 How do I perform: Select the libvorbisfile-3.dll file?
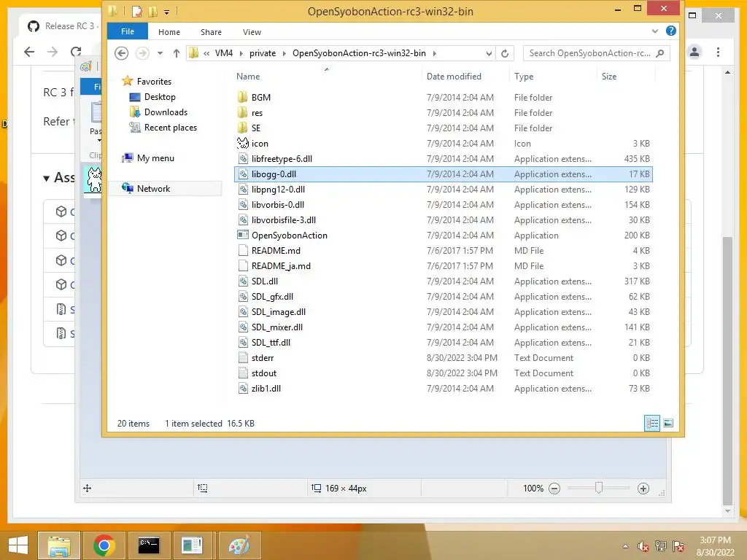pyautogui.click(x=284, y=220)
